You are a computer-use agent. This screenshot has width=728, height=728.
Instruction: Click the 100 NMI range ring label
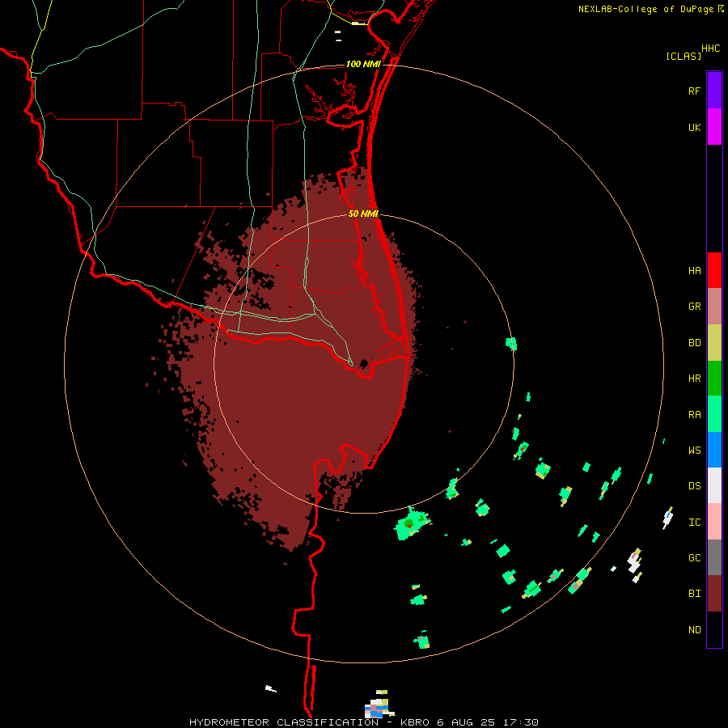[x=363, y=64]
